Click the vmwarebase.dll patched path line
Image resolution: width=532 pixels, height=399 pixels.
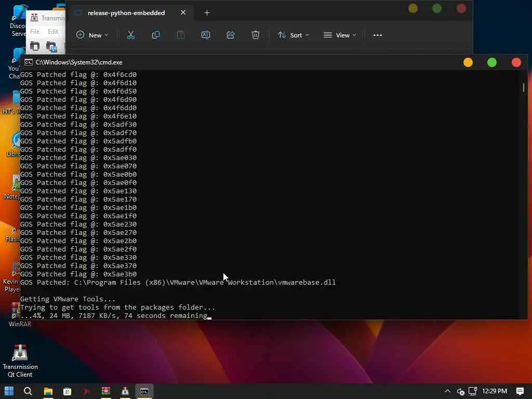tap(178, 282)
